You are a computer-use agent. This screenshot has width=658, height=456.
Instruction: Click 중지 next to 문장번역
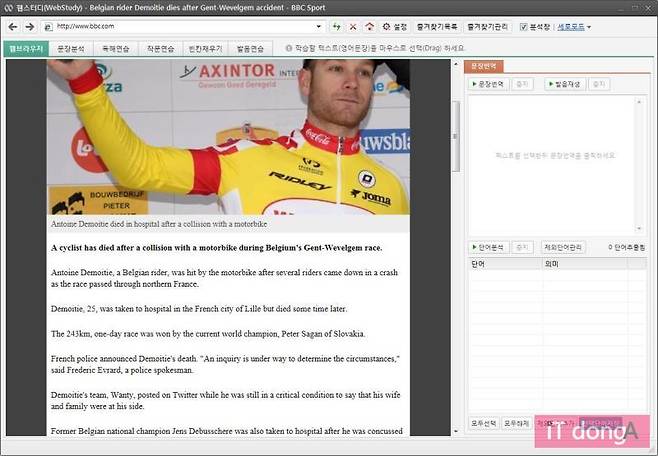coord(522,84)
